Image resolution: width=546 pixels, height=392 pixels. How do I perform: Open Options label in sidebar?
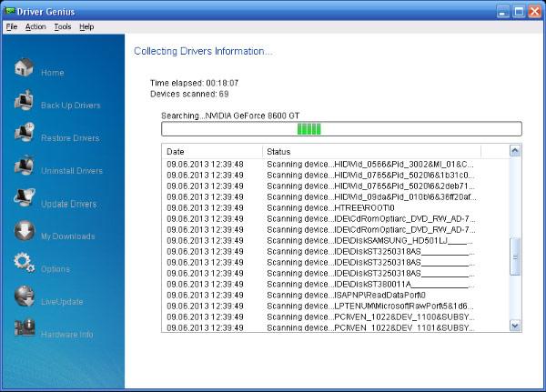tap(55, 269)
